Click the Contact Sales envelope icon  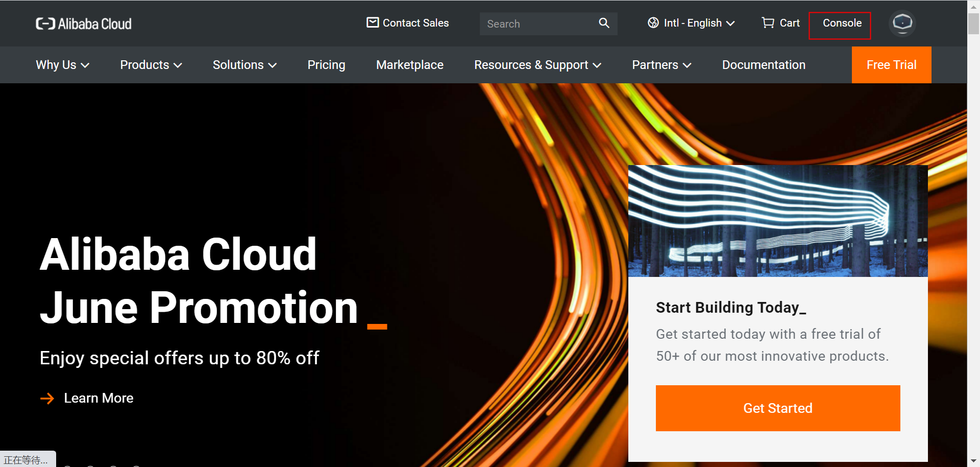pyautogui.click(x=373, y=22)
